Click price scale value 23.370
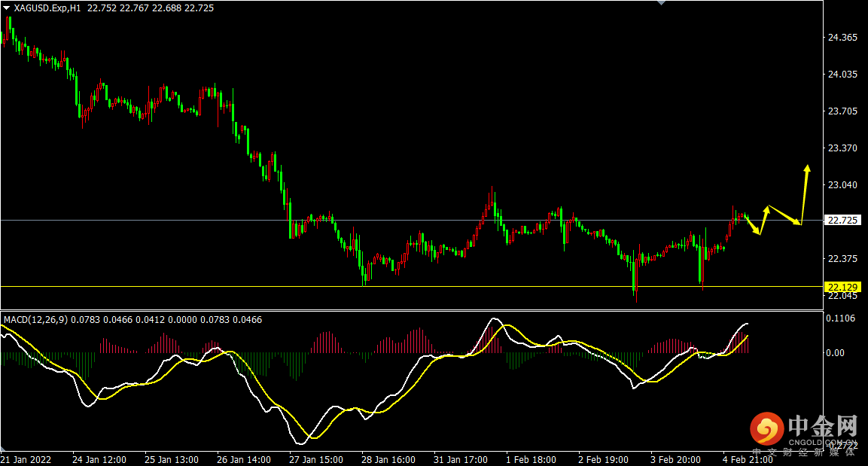Image resolution: width=868 pixels, height=466 pixels. [842, 148]
